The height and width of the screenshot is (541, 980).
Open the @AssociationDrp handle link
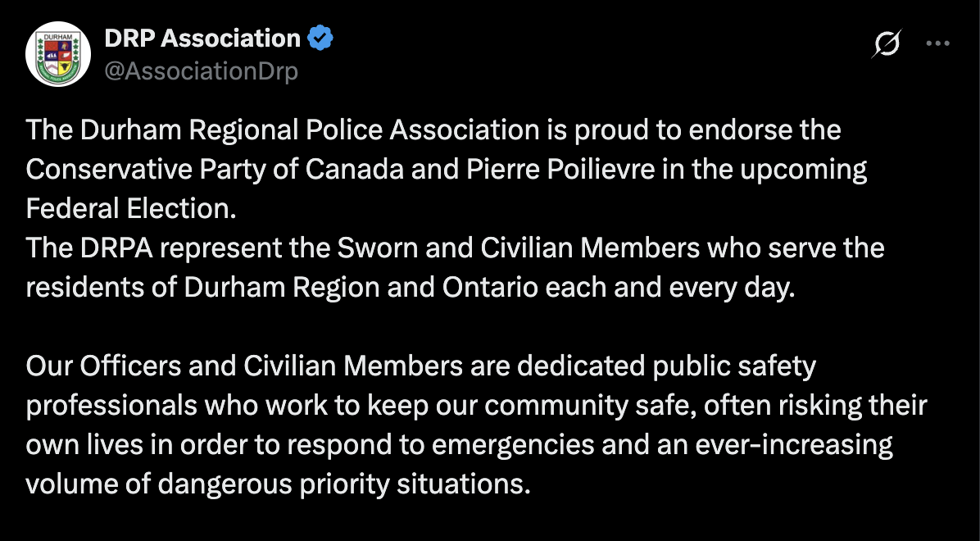[202, 72]
